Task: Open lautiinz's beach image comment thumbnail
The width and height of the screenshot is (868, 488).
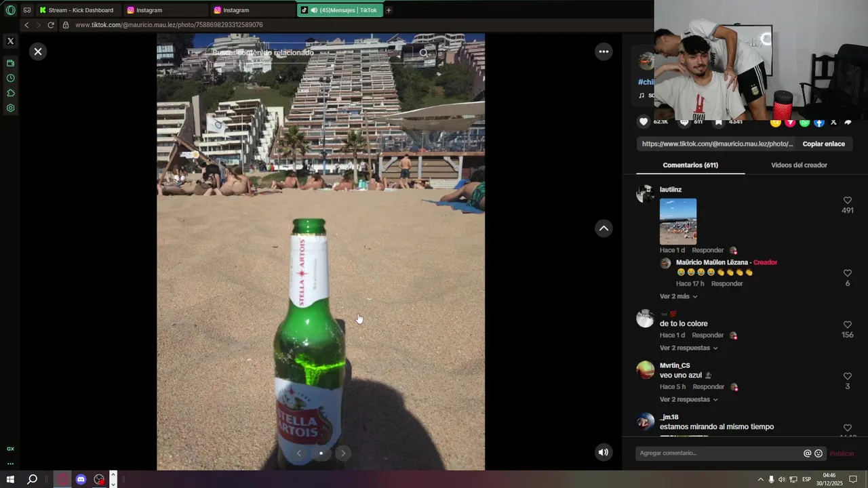Action: pyautogui.click(x=678, y=221)
